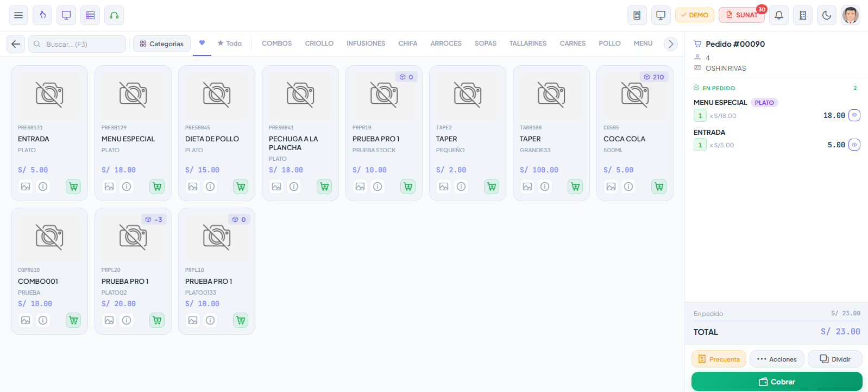Show info for TAPER PEQUEÑO
This screenshot has height=392, width=868.
click(x=461, y=186)
